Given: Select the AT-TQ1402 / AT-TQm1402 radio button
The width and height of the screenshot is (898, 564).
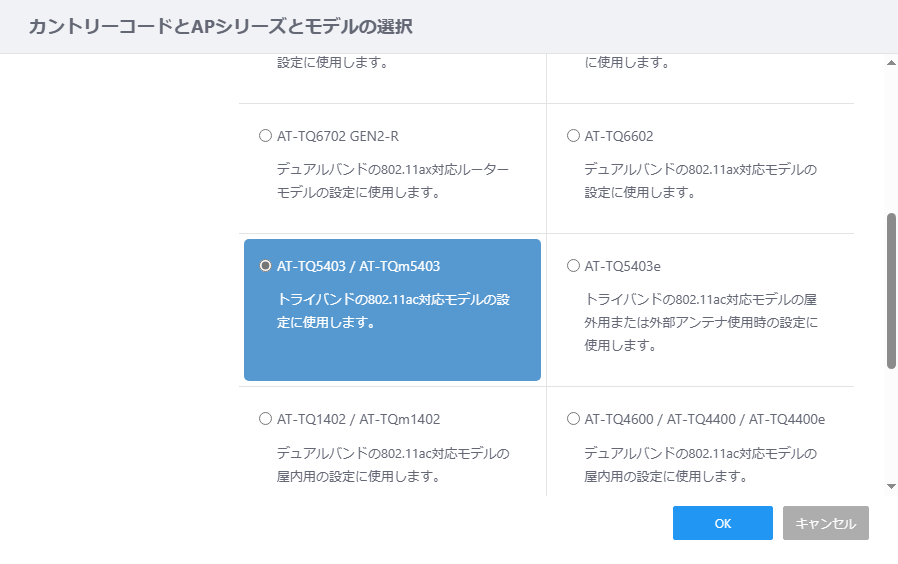Looking at the screenshot, I should (x=265, y=419).
